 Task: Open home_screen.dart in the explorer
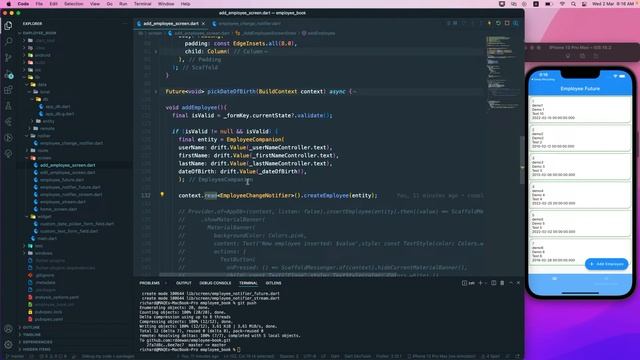[58, 209]
